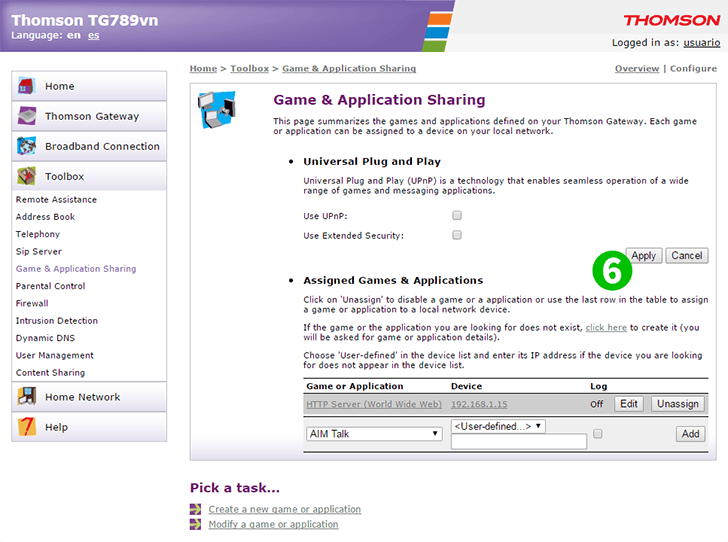Enable the Use UPnP checkbox
Image resolution: width=728 pixels, height=542 pixels.
[x=457, y=215]
